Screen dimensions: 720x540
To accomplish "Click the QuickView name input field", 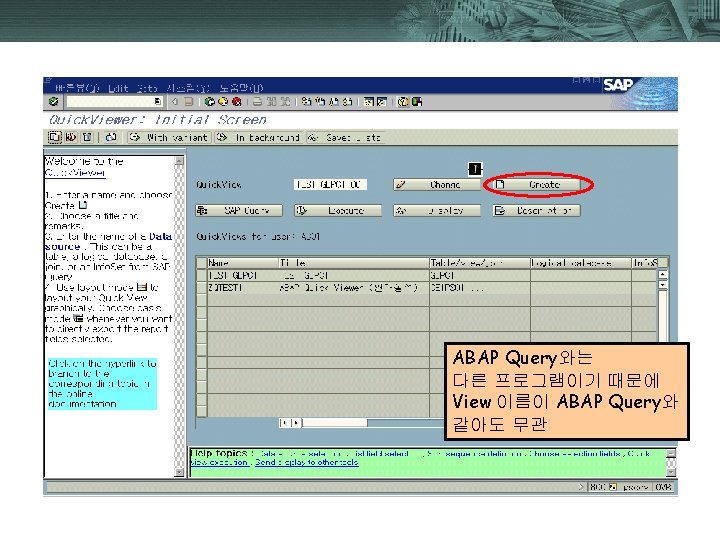I will click(x=330, y=185).
